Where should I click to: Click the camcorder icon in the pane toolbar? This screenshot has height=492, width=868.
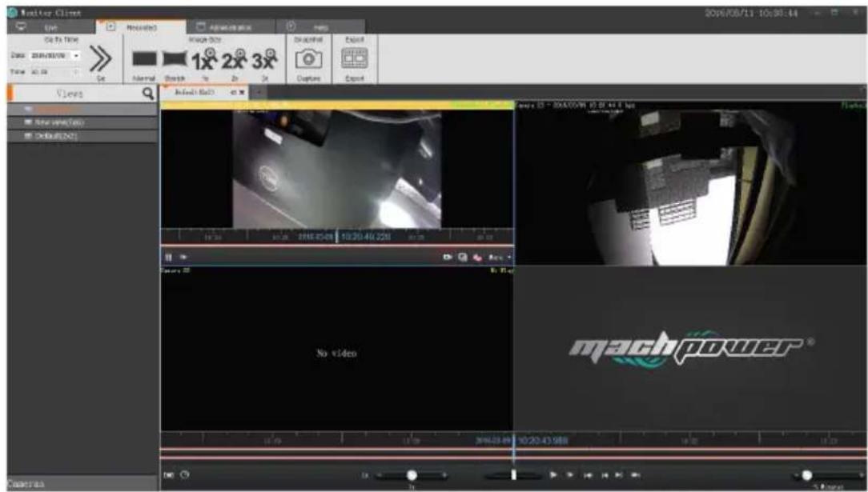coord(448,258)
